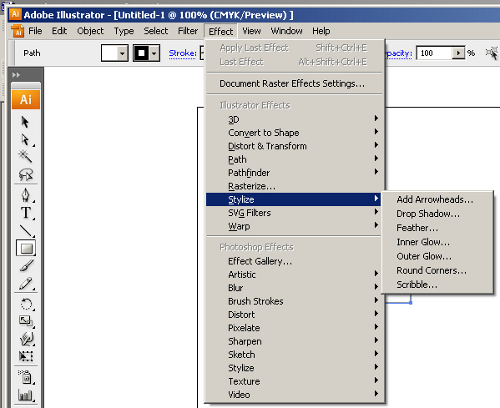Select the Pencil tool
The width and height of the screenshot is (500, 408).
point(26,284)
